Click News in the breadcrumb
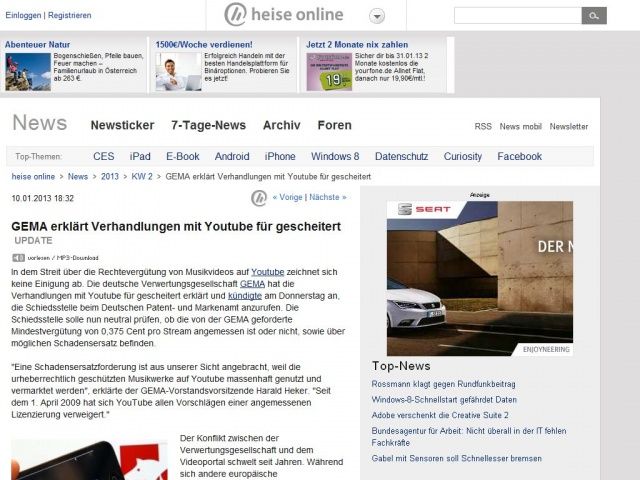Screen dimensions: 640x480 coord(78,177)
